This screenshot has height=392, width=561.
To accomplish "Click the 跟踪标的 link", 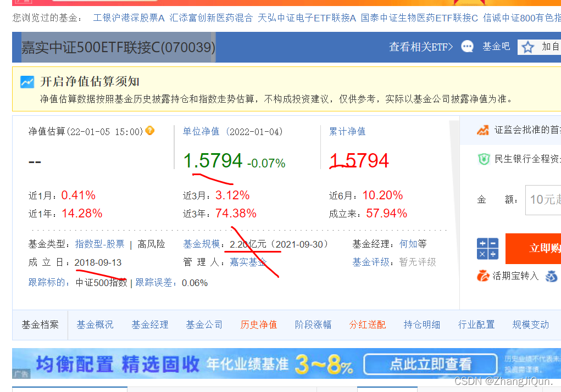I will coord(47,282).
